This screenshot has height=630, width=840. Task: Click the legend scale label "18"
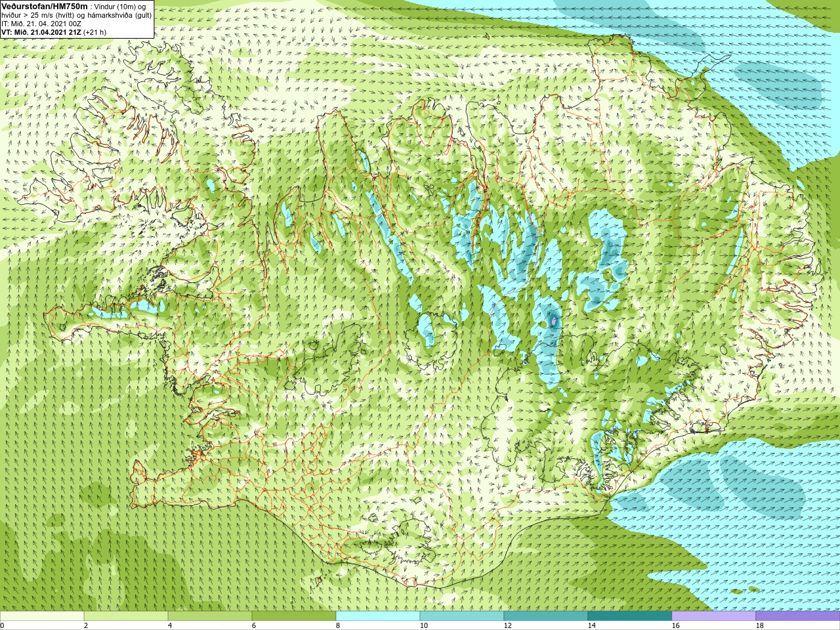(x=759, y=625)
